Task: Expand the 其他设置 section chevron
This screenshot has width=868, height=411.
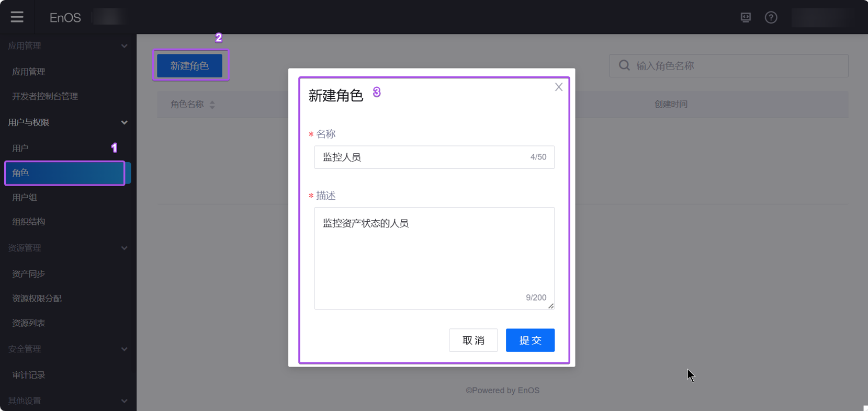Action: 124,401
